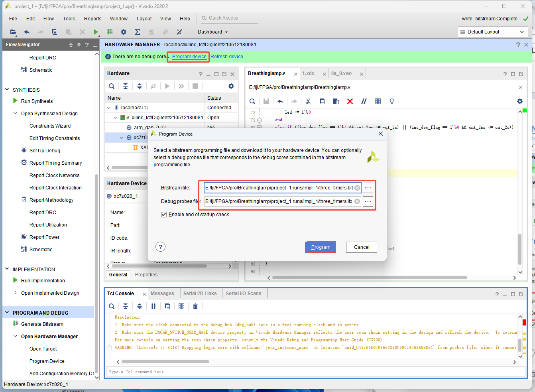
Task: Clear the Tcl Console with trash icon
Action: (x=195, y=306)
